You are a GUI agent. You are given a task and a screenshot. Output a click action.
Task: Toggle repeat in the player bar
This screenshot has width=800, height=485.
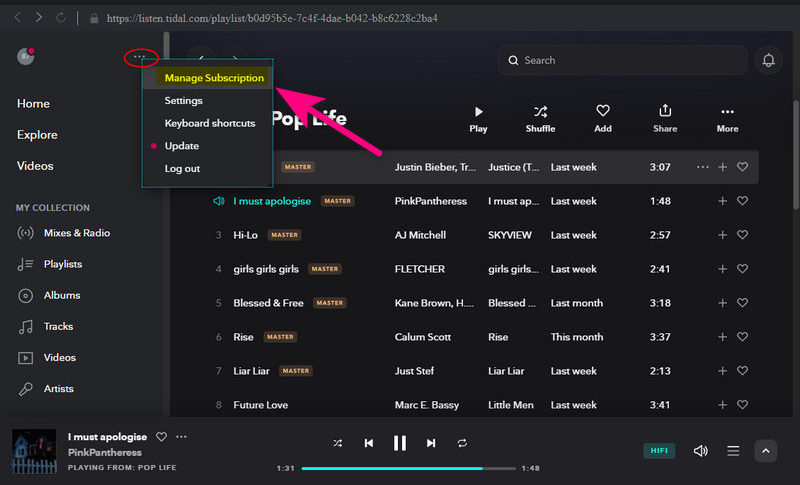pyautogui.click(x=462, y=443)
